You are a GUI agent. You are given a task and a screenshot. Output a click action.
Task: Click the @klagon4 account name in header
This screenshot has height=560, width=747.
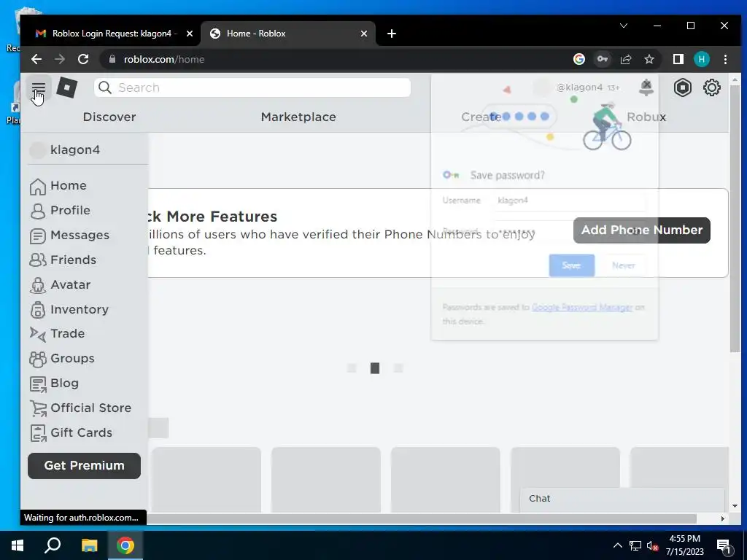coord(579,87)
